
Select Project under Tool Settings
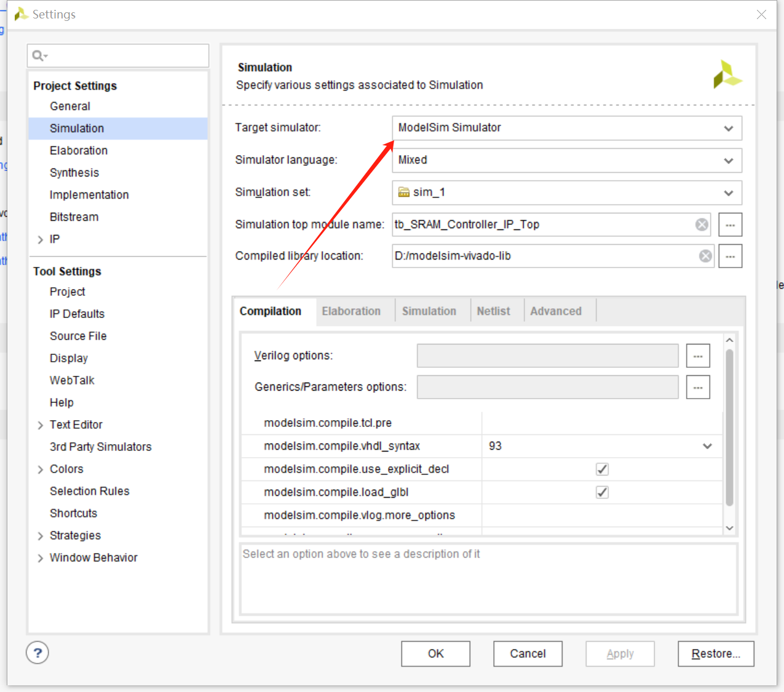pos(68,292)
